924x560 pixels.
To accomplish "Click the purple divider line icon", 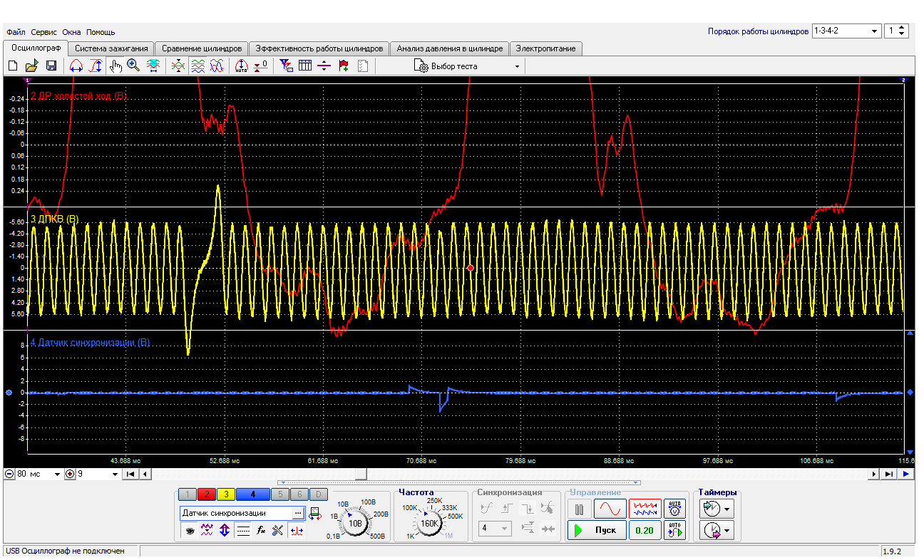I will tap(324, 66).
